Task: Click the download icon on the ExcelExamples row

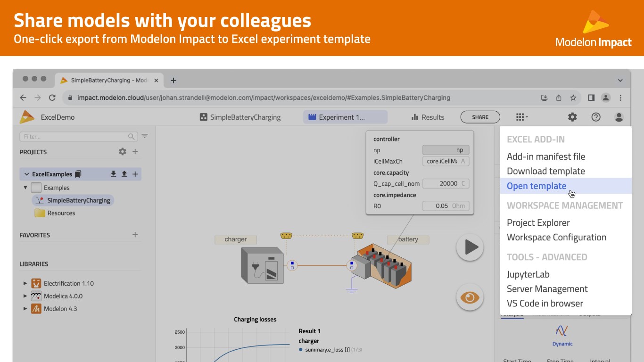Action: tap(113, 174)
